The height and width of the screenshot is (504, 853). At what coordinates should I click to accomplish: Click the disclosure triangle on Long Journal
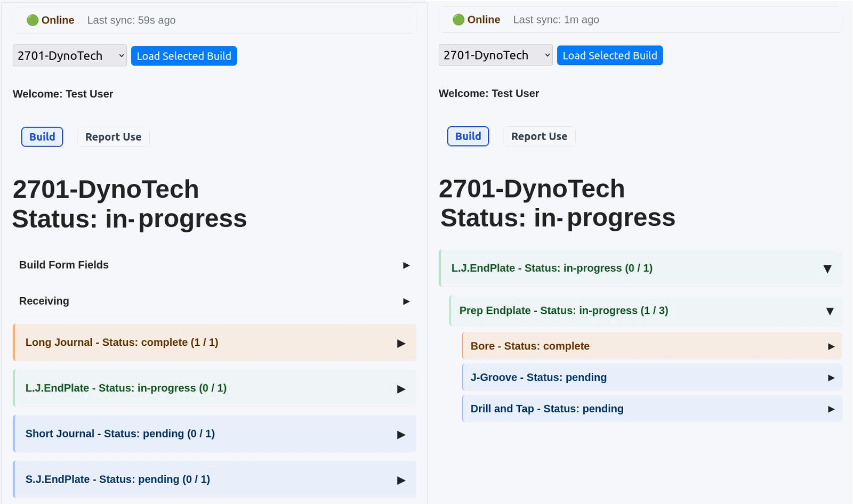point(401,343)
